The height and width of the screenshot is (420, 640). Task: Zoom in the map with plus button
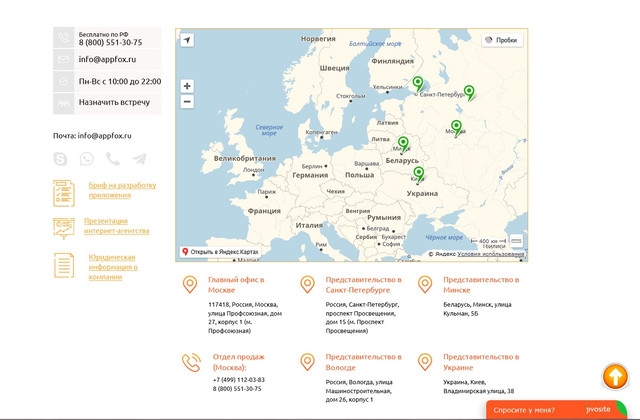(x=187, y=86)
